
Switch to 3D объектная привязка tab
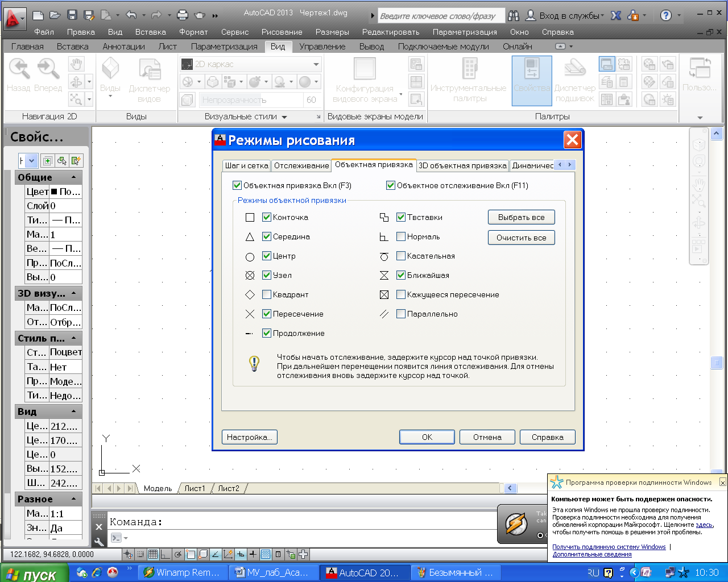click(462, 165)
